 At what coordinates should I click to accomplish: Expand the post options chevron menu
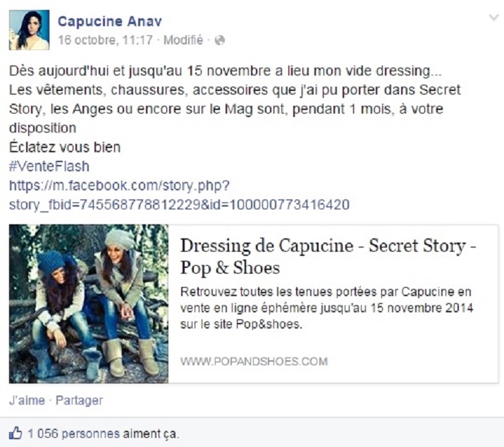(x=493, y=18)
